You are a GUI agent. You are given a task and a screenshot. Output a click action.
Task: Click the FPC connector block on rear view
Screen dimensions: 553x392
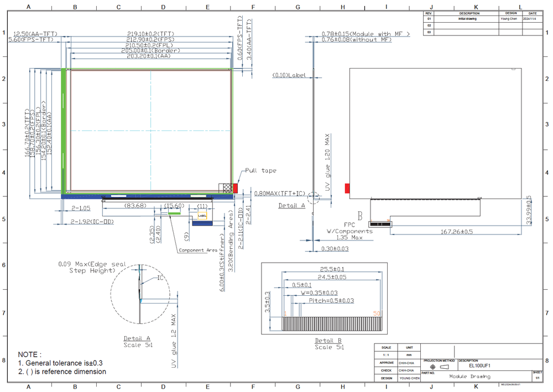click(x=380, y=224)
